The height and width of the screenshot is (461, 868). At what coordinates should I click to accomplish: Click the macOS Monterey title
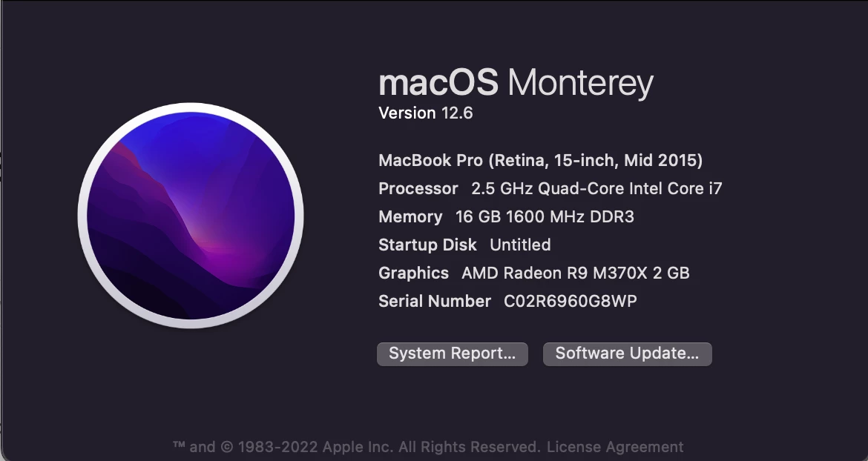516,83
